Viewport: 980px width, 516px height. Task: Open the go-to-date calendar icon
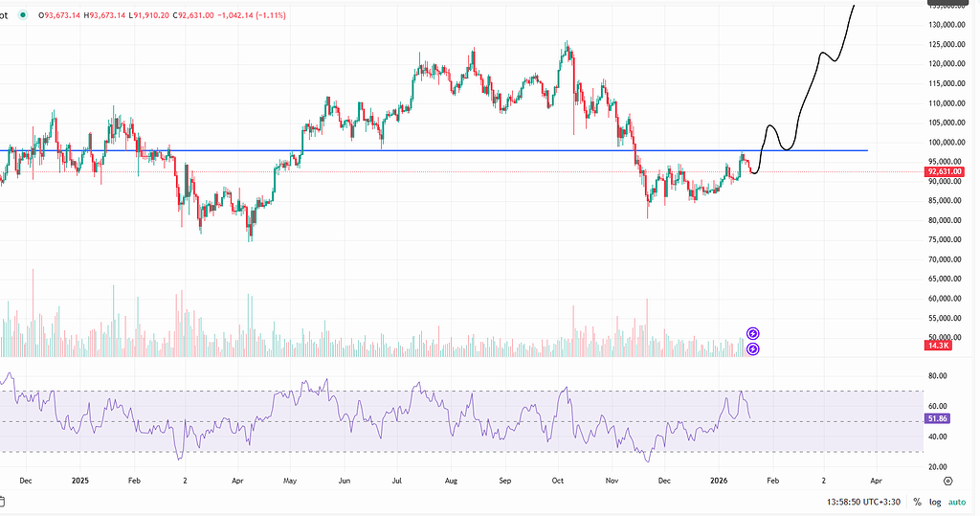pyautogui.click(x=3, y=502)
